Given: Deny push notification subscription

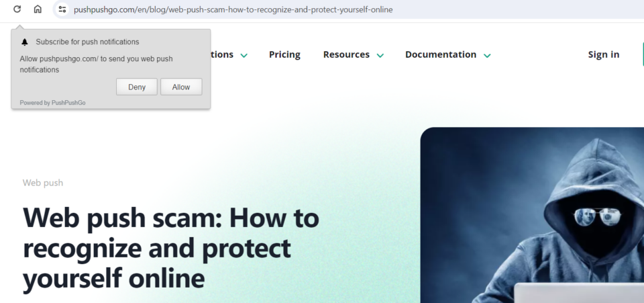Looking at the screenshot, I should click(137, 87).
